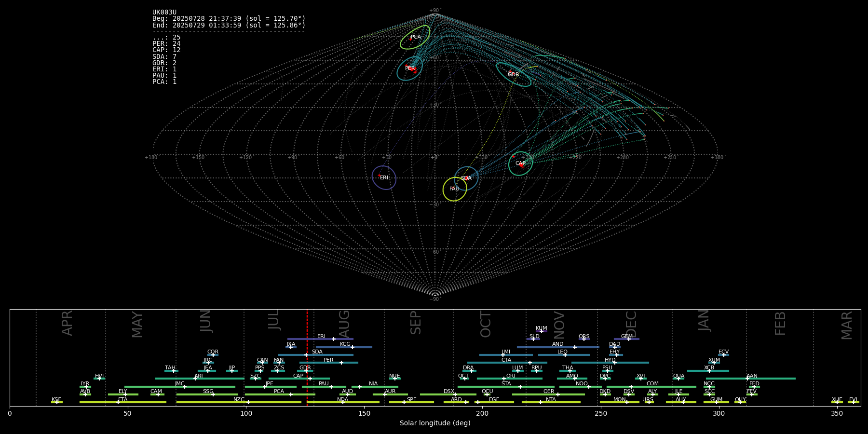Image resolution: width=868 pixels, height=434 pixels.
Task: Click the NTA shower bar label
Action: click(x=551, y=400)
